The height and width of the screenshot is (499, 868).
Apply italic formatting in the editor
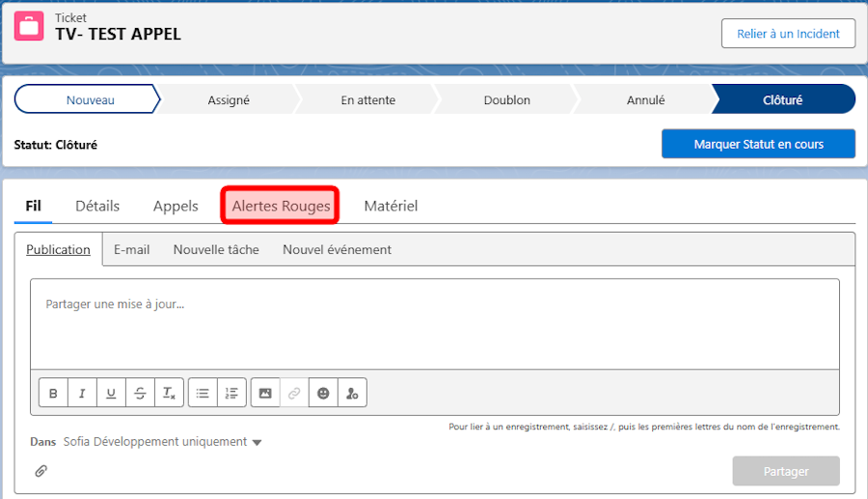click(x=82, y=393)
